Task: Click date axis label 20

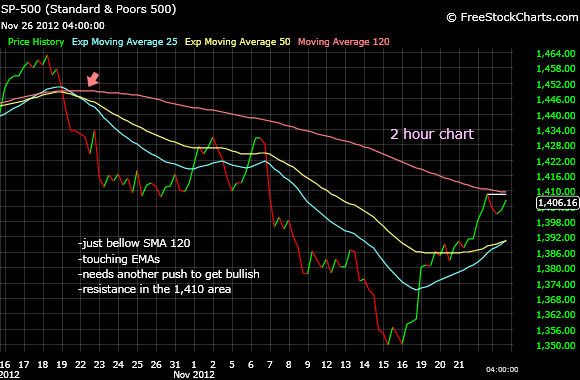Action: click(440, 365)
